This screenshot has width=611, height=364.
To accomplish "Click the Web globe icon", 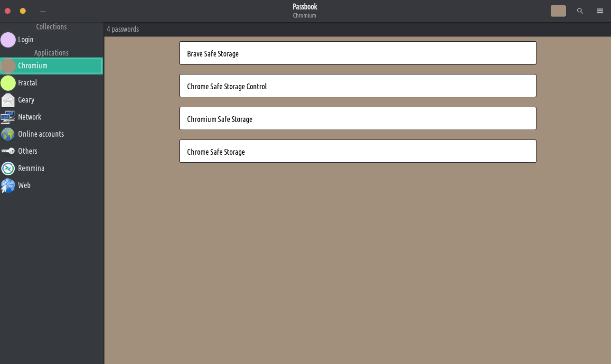I will (x=8, y=186).
